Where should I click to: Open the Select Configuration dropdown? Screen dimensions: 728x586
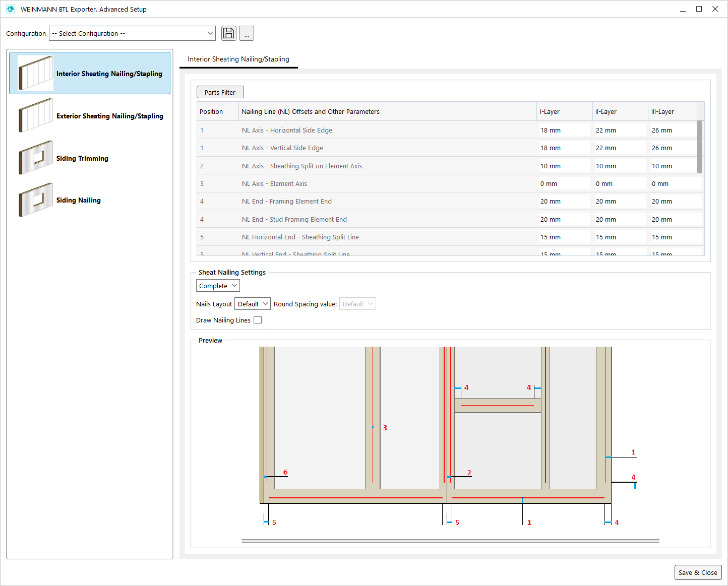click(x=132, y=33)
